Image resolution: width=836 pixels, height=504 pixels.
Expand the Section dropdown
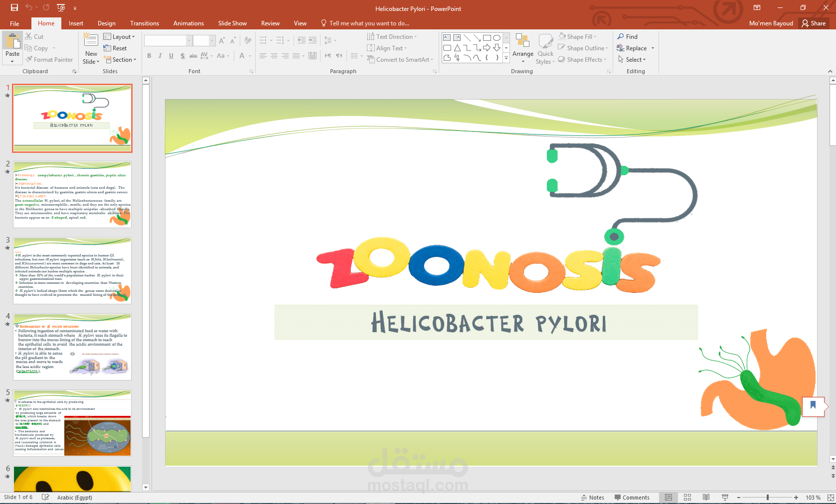point(120,60)
